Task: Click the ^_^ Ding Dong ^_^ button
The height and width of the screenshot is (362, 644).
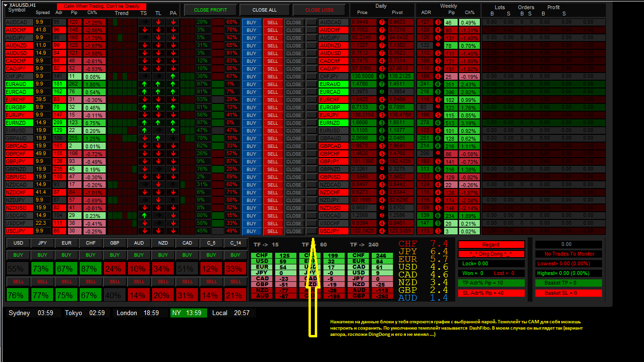Action: click(x=491, y=254)
